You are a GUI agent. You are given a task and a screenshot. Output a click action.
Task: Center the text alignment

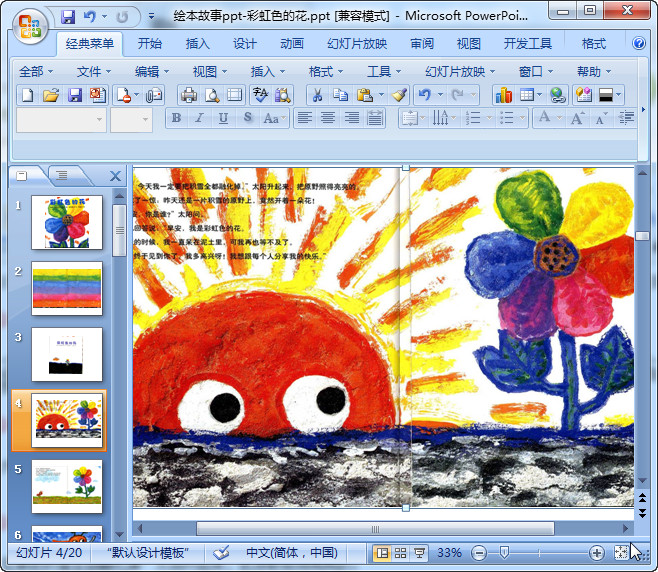pos(328,118)
